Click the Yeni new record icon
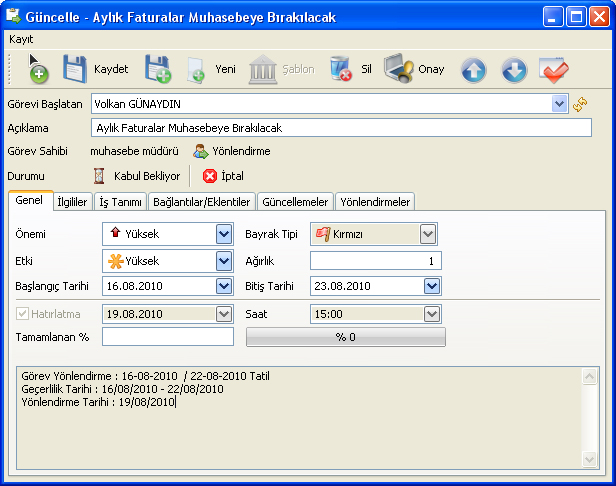Viewport: 616px width, 486px height. (196, 70)
